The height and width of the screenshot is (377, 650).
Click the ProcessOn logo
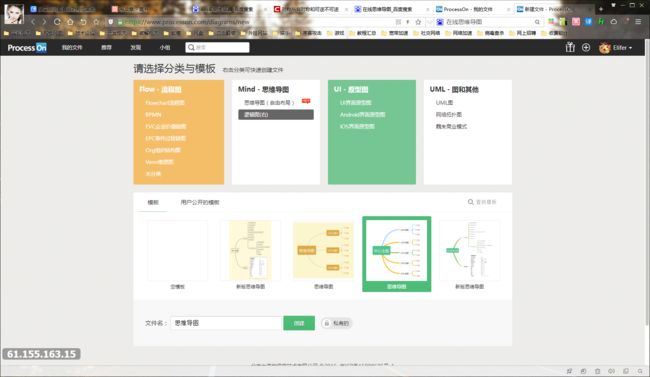(x=27, y=48)
